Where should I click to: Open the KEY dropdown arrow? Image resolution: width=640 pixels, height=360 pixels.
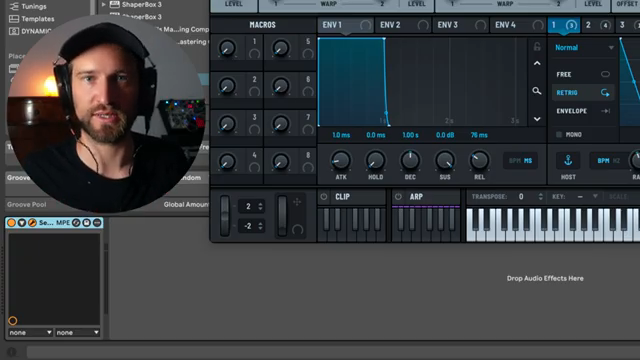point(595,197)
